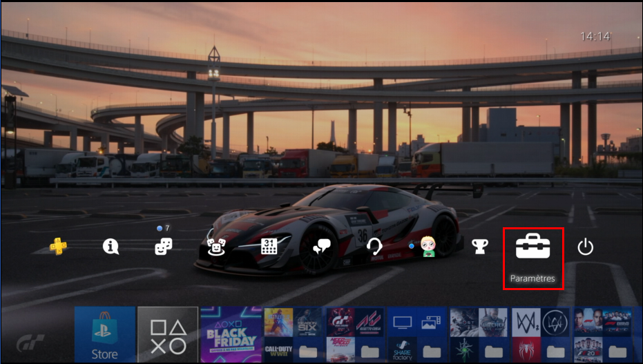Click the Paramètres label text
Viewport: 643px width, 364px height.
click(532, 278)
